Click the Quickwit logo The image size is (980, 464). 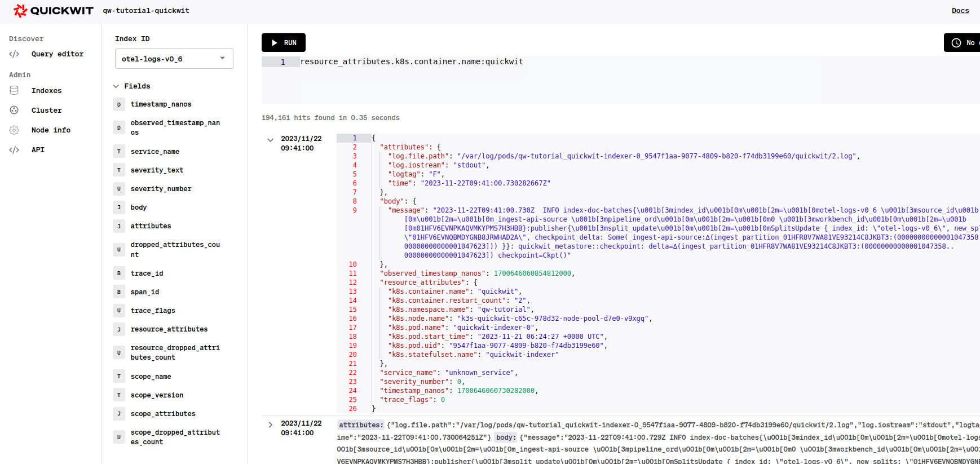coord(54,11)
